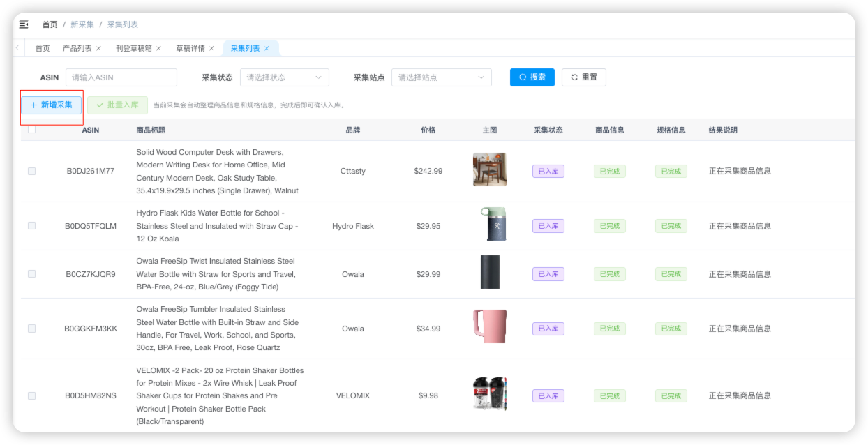Screen dimensions: 868x445
Task: Click the Owala FreeSip Tumbler title
Action: (218, 329)
